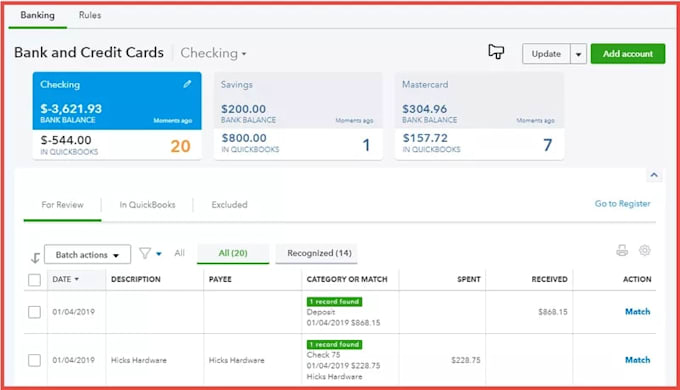The width and height of the screenshot is (680, 390).
Task: Open the Batch actions dropdown
Action: click(x=87, y=255)
